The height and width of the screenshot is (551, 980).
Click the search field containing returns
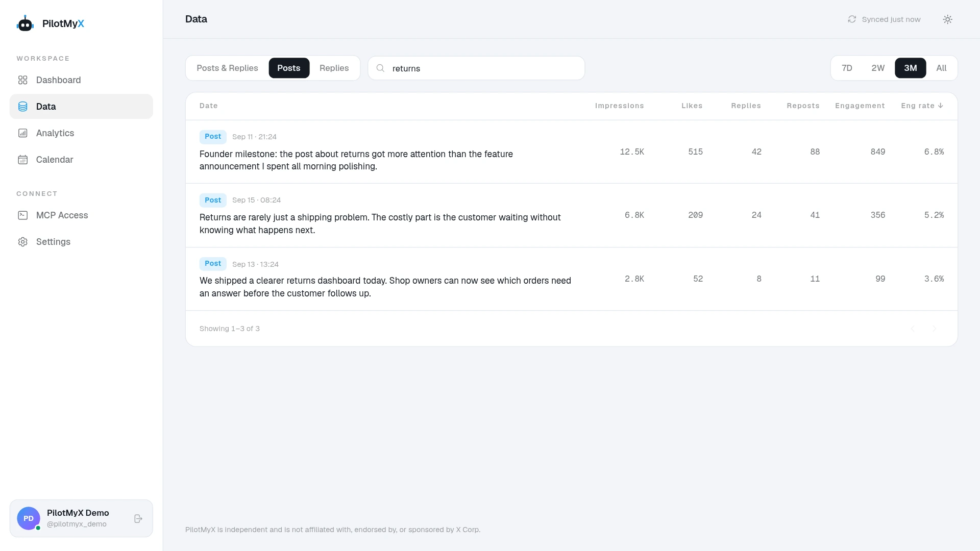click(x=476, y=68)
